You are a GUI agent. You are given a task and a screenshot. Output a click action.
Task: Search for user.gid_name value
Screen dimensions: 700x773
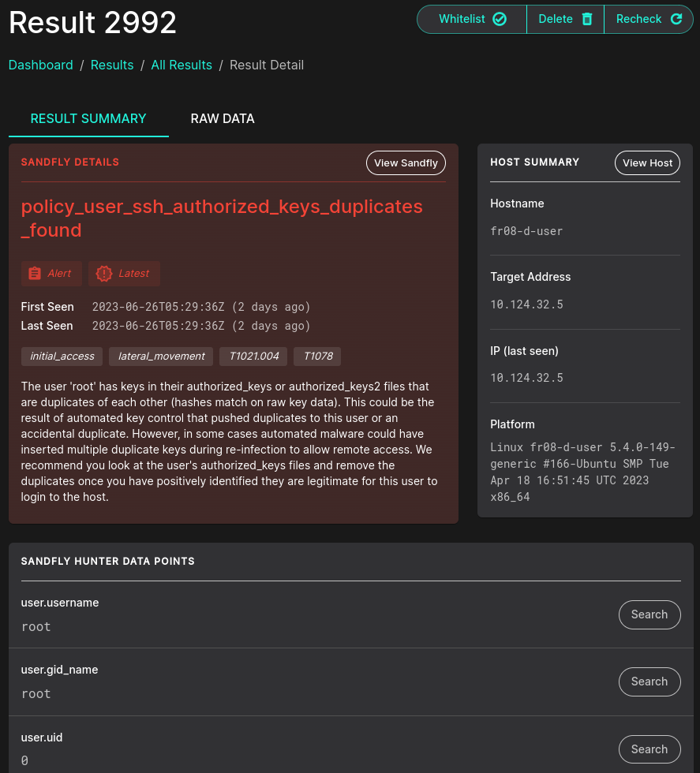(649, 682)
